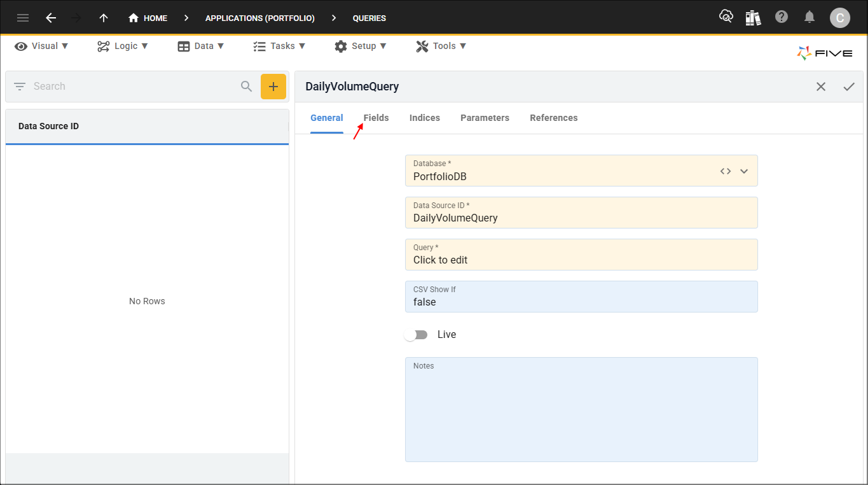Open APPLICATIONS (PORTFOLIO) breadcrumb
The width and height of the screenshot is (868, 485).
pyautogui.click(x=260, y=18)
